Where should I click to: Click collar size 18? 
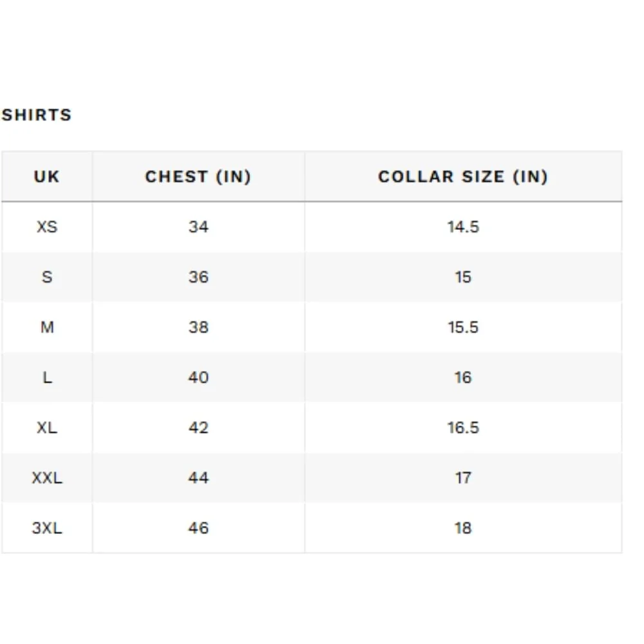(x=463, y=528)
